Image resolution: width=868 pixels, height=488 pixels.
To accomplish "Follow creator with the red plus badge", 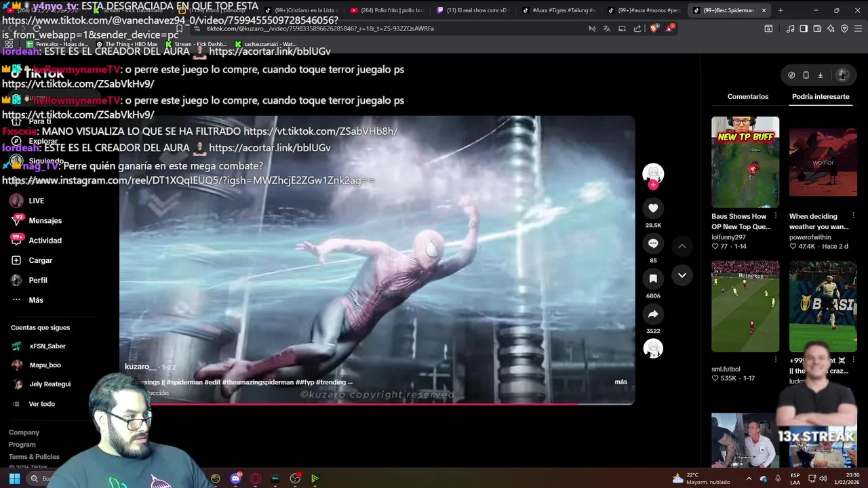I will (653, 185).
